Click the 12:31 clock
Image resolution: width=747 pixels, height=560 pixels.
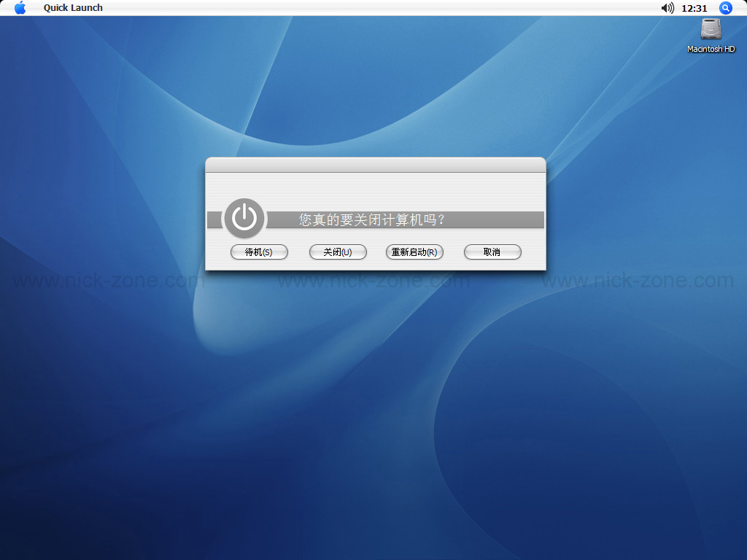[694, 8]
